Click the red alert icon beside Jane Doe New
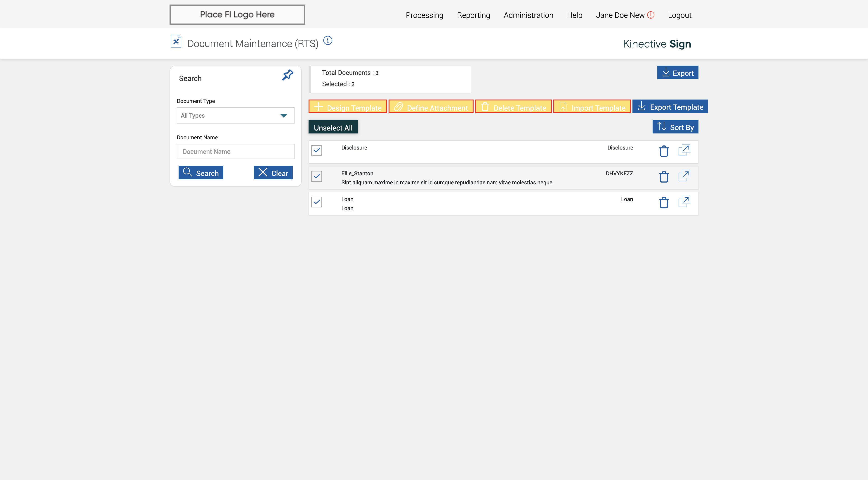 (651, 15)
